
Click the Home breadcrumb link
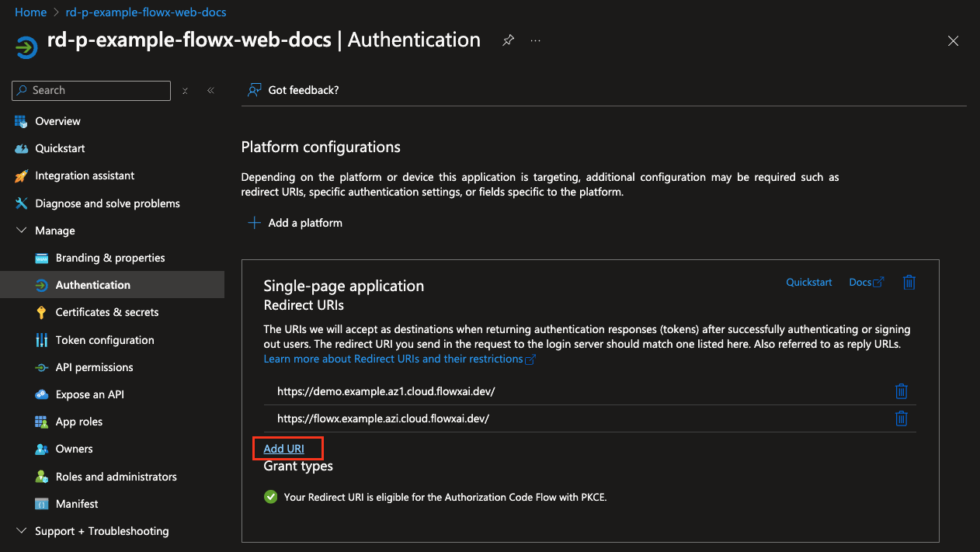pos(31,12)
